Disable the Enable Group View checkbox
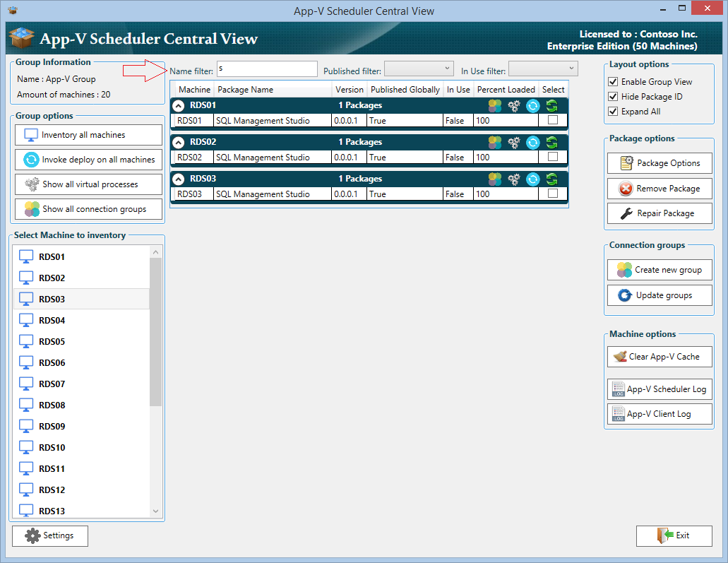 pos(613,82)
